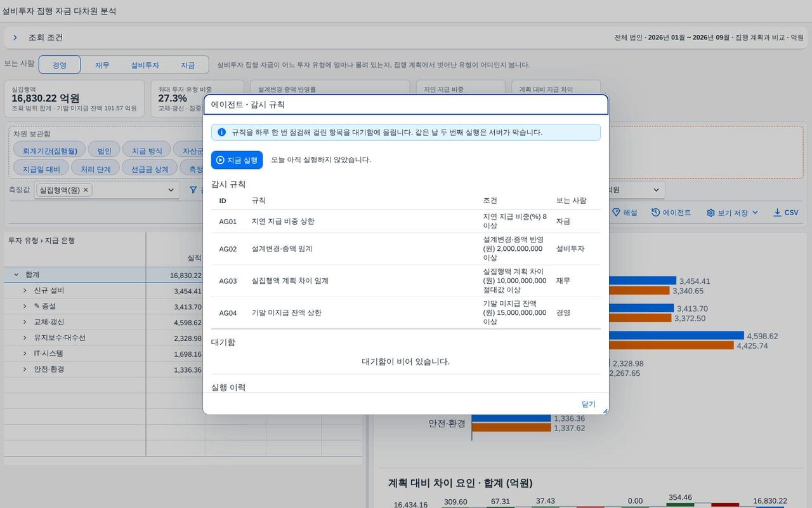
Task: Switch to the 재무 viewer tab
Action: tap(102, 65)
